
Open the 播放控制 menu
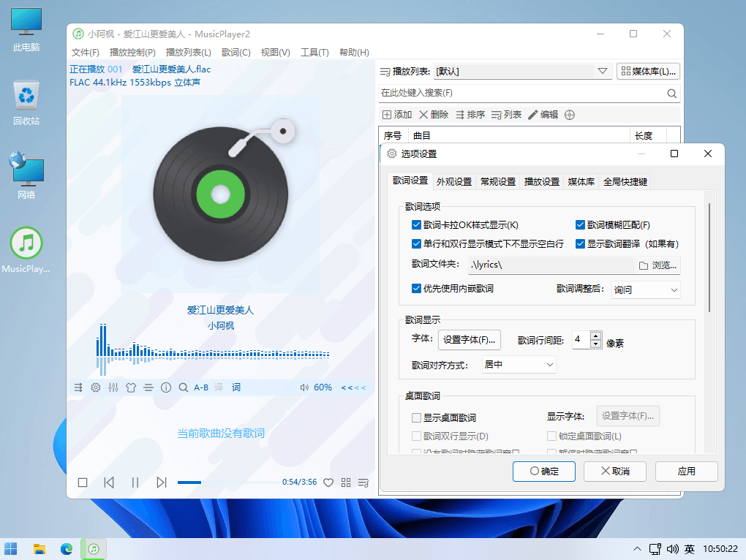coord(132,53)
